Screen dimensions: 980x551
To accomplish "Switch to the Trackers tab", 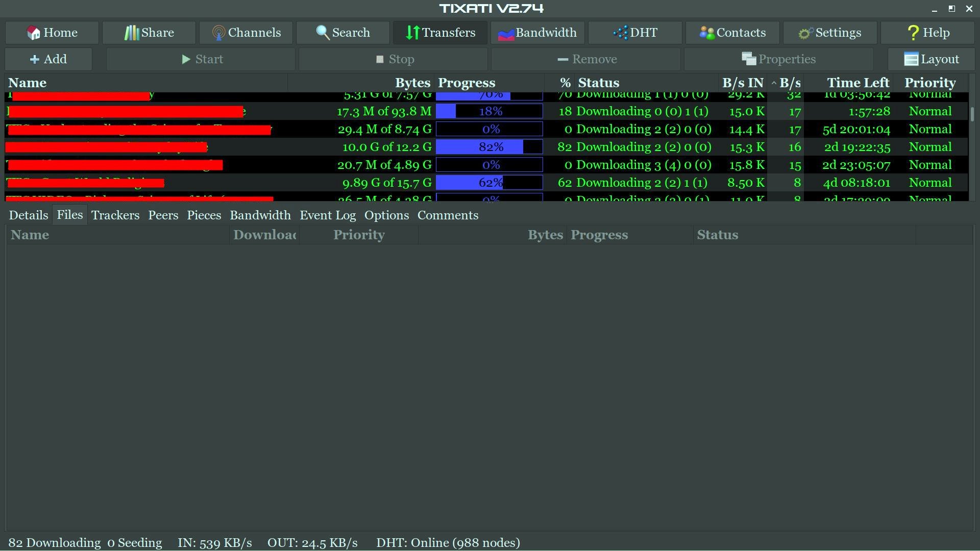I will coord(115,215).
